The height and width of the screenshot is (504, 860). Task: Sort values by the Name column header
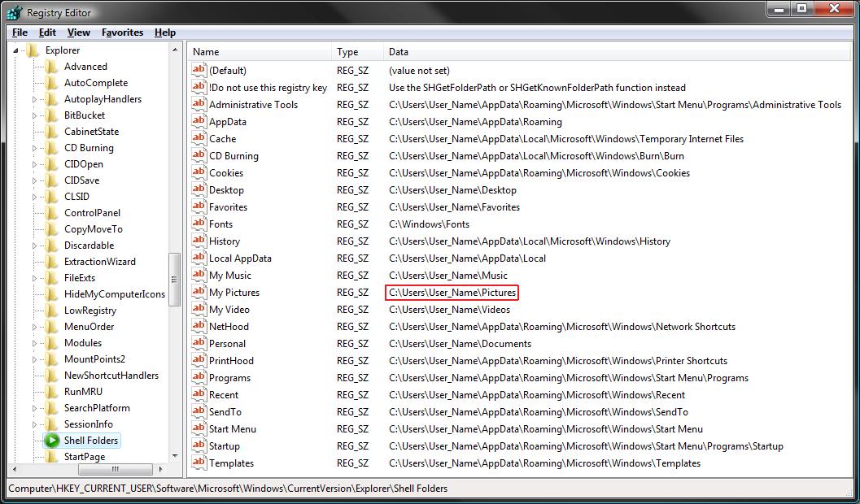(x=260, y=52)
